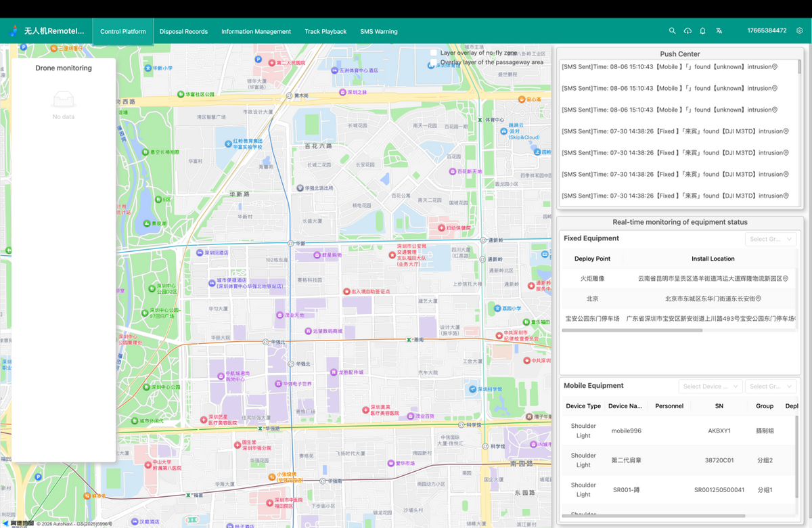
Task: Open Fixed Equipment Select Group dropdown
Action: click(x=771, y=239)
